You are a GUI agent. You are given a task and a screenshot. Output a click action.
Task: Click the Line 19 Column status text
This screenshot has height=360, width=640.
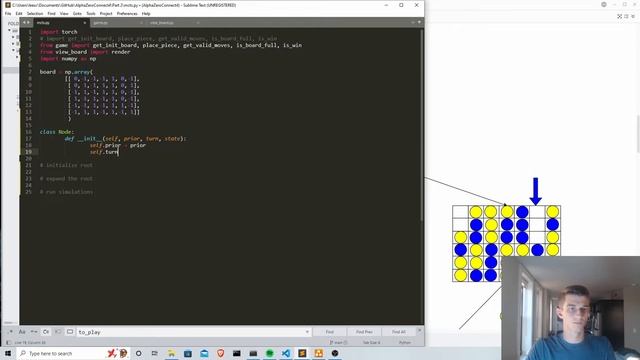pyautogui.click(x=30, y=342)
